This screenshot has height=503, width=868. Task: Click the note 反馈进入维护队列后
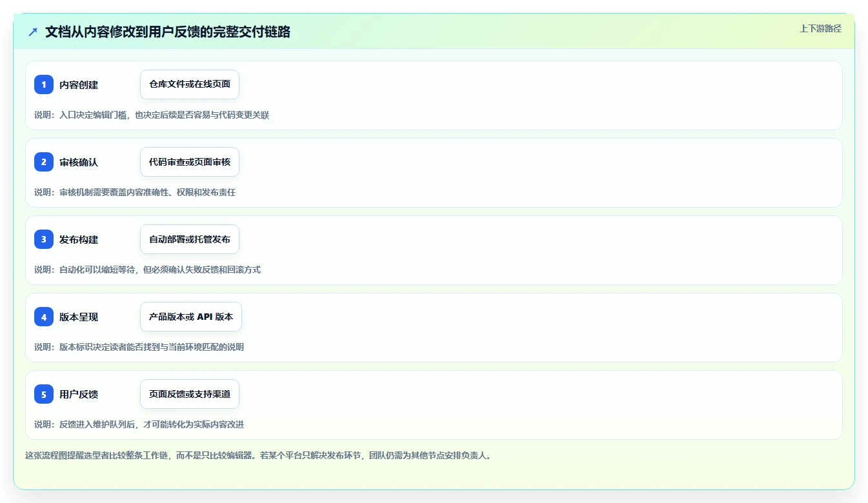tap(139, 424)
